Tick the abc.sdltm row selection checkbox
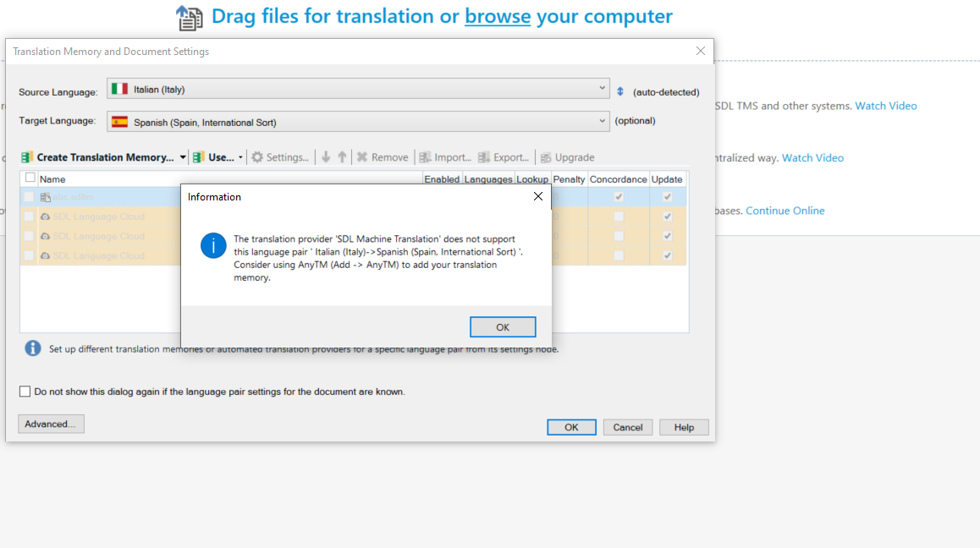The height and width of the screenshot is (548, 980). point(29,197)
